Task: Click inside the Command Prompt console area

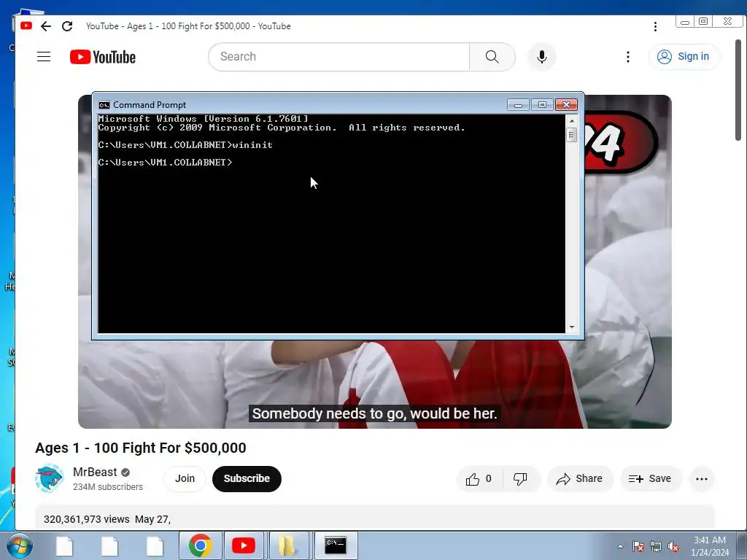Action: click(x=332, y=224)
